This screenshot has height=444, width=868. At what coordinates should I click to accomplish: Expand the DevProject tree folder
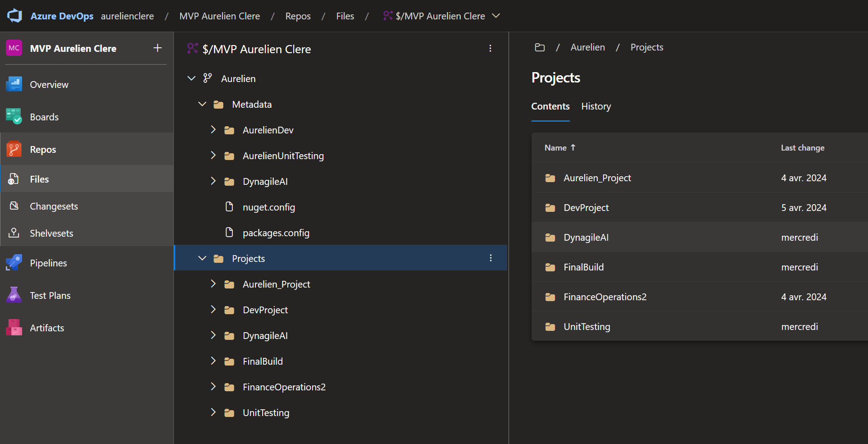(x=213, y=310)
